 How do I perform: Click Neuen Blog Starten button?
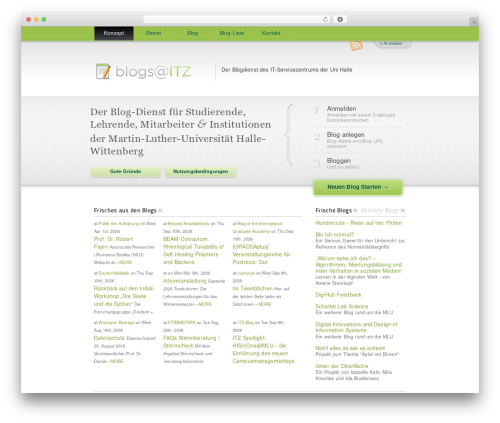(x=358, y=187)
